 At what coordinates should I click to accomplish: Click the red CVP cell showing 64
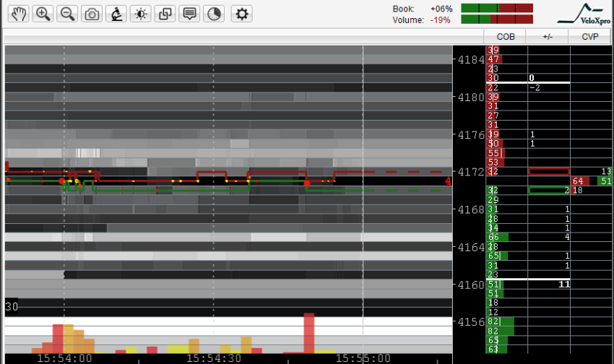[580, 181]
